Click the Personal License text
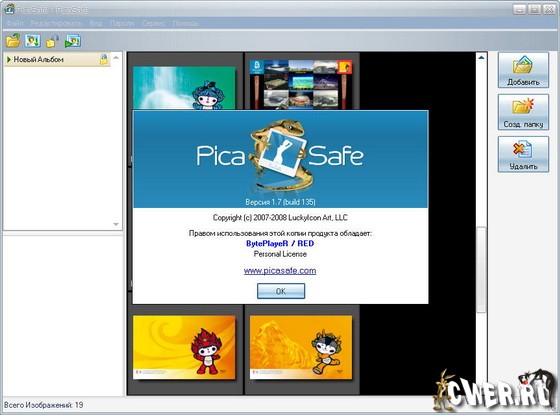Screen dimensions: 560x415 [280, 254]
